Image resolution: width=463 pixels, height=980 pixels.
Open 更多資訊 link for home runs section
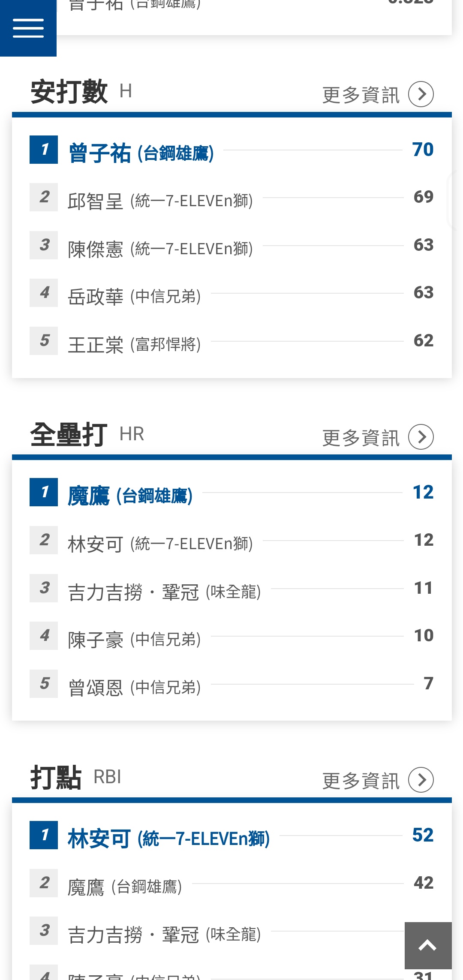pyautogui.click(x=361, y=438)
